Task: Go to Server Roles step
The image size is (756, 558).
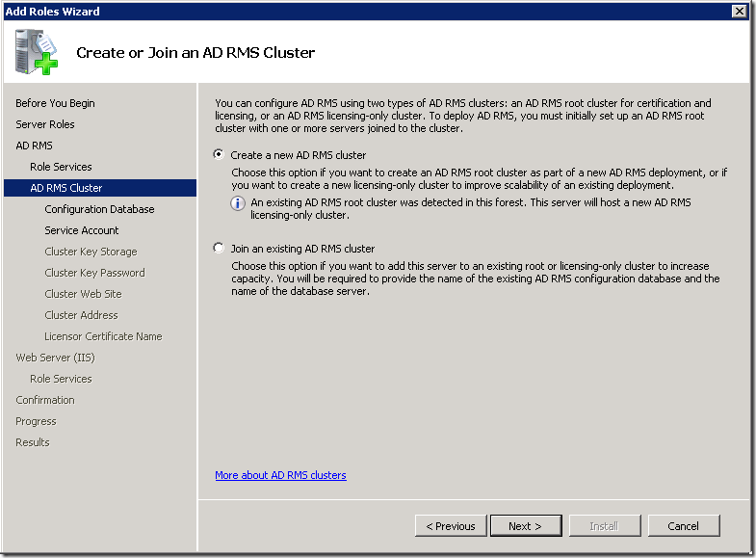Action: [x=45, y=124]
